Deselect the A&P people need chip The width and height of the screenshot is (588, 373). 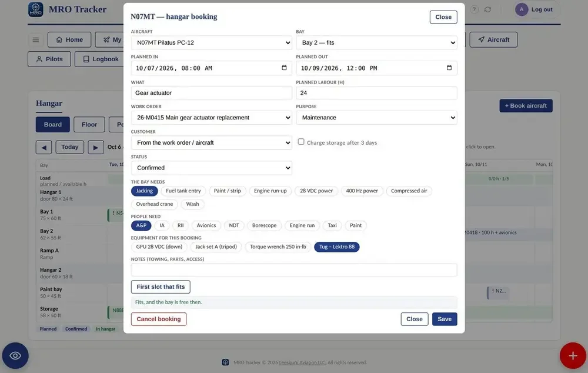tap(141, 225)
